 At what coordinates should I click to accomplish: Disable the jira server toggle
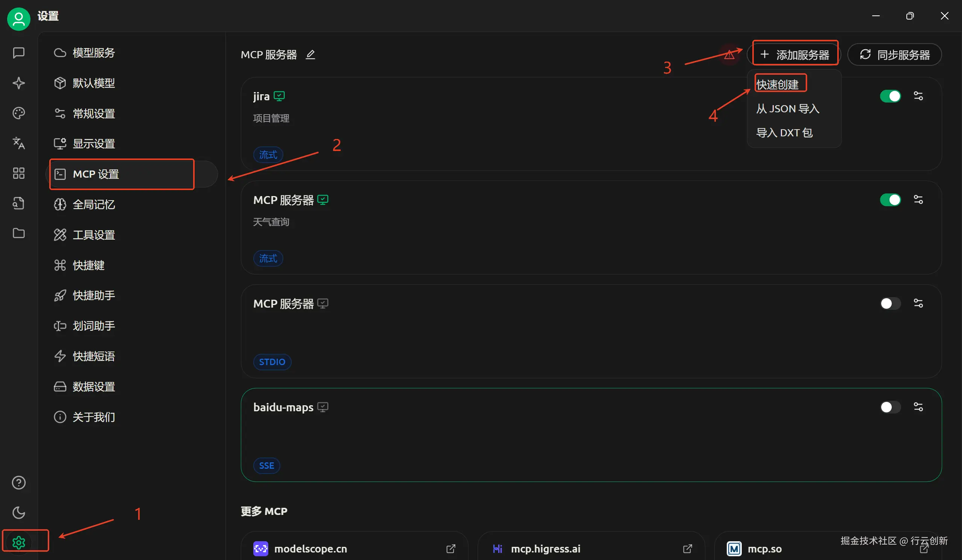click(890, 96)
